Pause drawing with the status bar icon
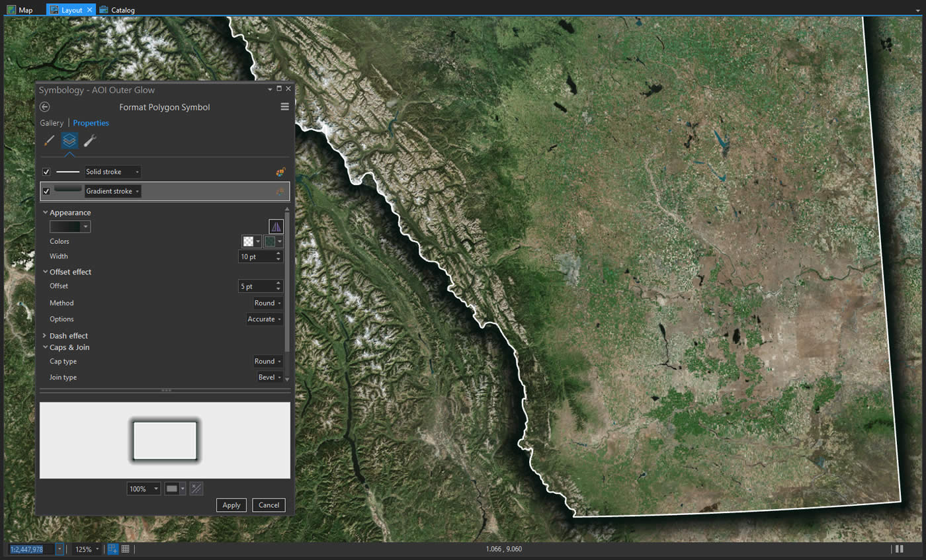 tap(899, 549)
